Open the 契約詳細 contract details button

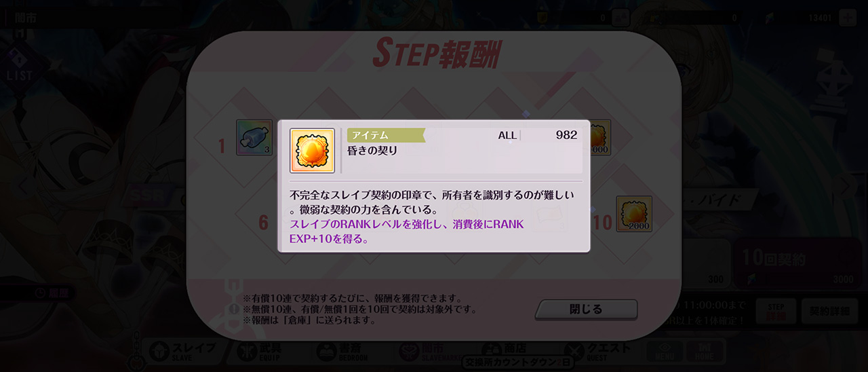[x=828, y=312]
